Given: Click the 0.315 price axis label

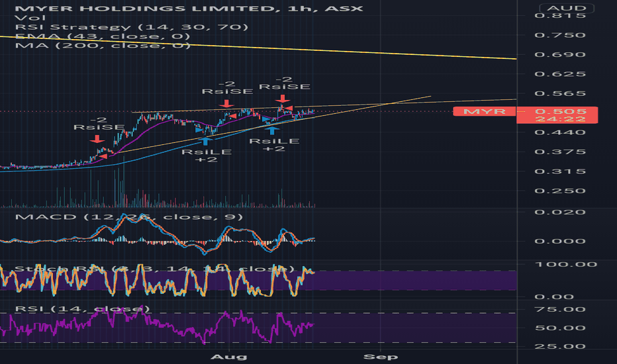Looking at the screenshot, I should pyautogui.click(x=560, y=171).
